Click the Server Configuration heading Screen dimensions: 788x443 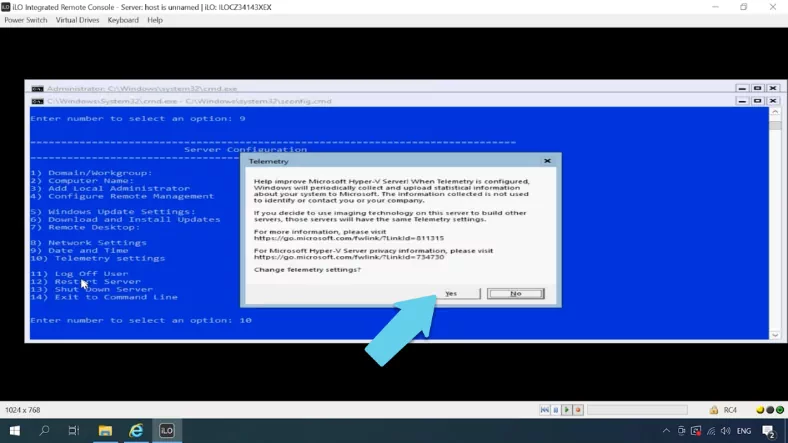click(x=245, y=149)
